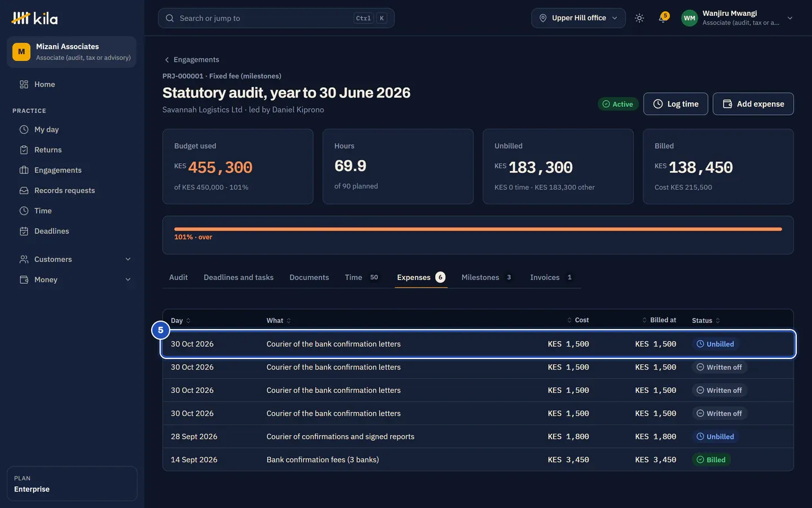
Task: Click the Time clock icon in sidebar
Action: pyautogui.click(x=24, y=211)
